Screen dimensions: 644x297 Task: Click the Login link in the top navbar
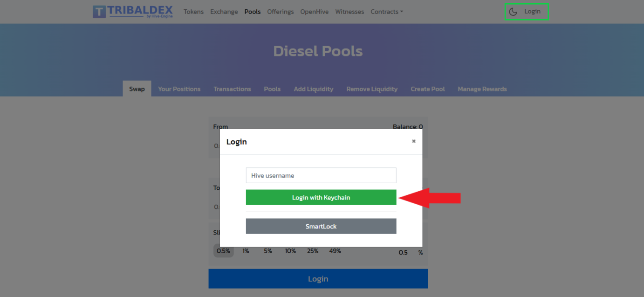532,12
